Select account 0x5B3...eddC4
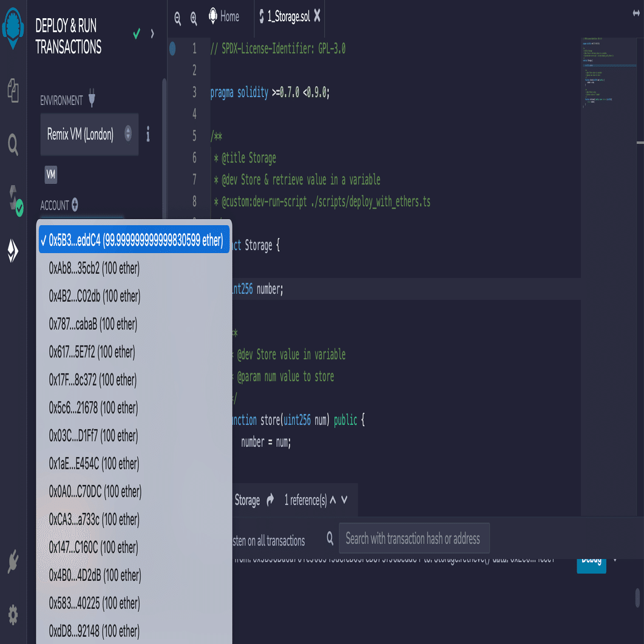The width and height of the screenshot is (644, 644). (134, 239)
